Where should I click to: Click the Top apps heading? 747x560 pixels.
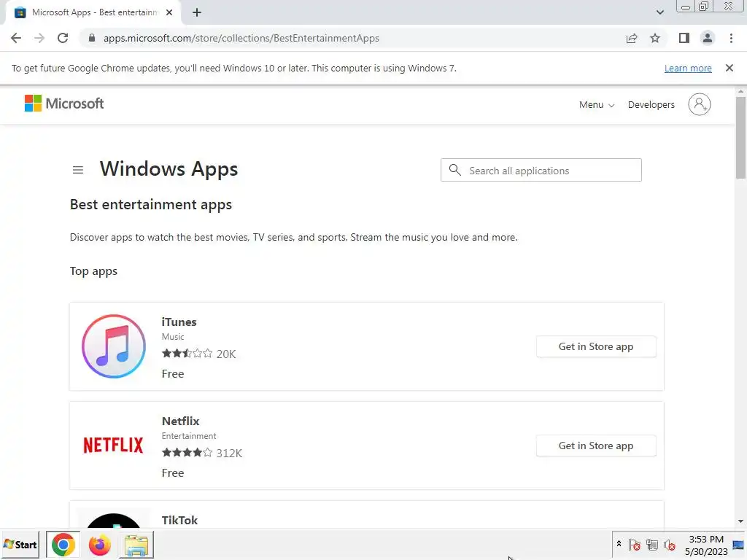pos(93,271)
